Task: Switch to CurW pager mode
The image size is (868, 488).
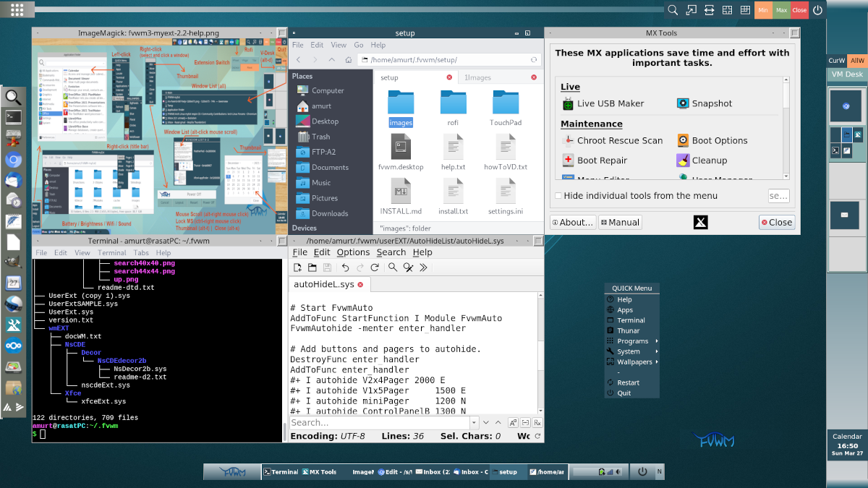Action: click(x=837, y=61)
